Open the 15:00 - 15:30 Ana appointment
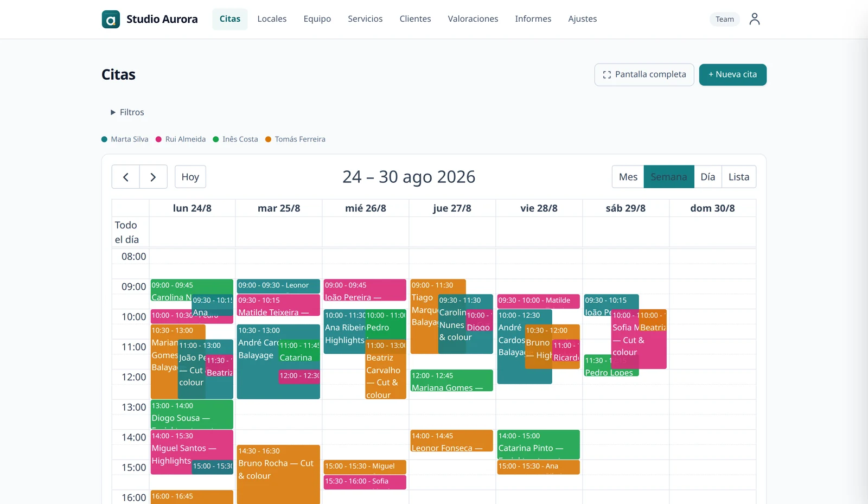The height and width of the screenshot is (504, 868). point(539,467)
